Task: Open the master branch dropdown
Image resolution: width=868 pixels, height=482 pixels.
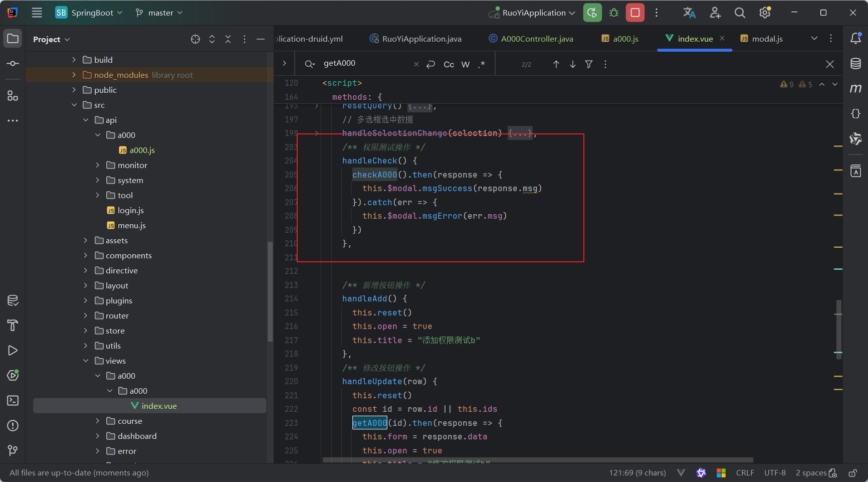Action: pyautogui.click(x=159, y=13)
